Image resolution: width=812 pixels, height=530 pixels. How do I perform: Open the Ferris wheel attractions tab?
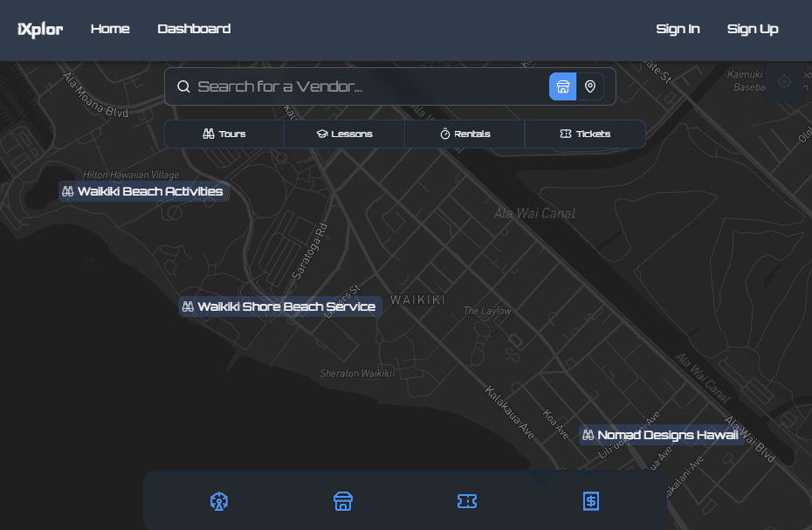pyautogui.click(x=219, y=501)
